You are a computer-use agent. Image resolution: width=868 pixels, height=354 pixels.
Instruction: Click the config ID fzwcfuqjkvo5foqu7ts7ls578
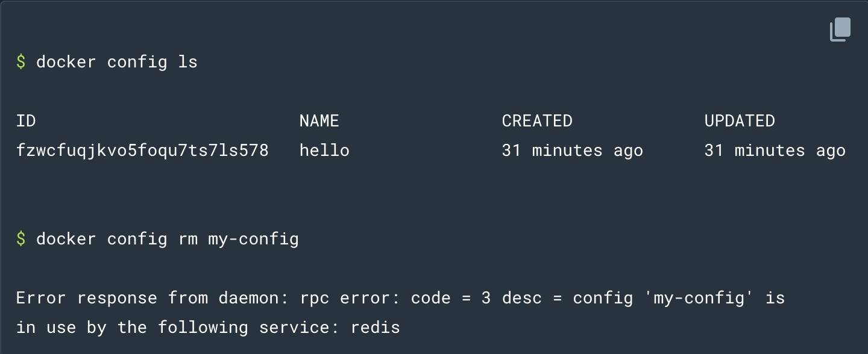tap(142, 151)
